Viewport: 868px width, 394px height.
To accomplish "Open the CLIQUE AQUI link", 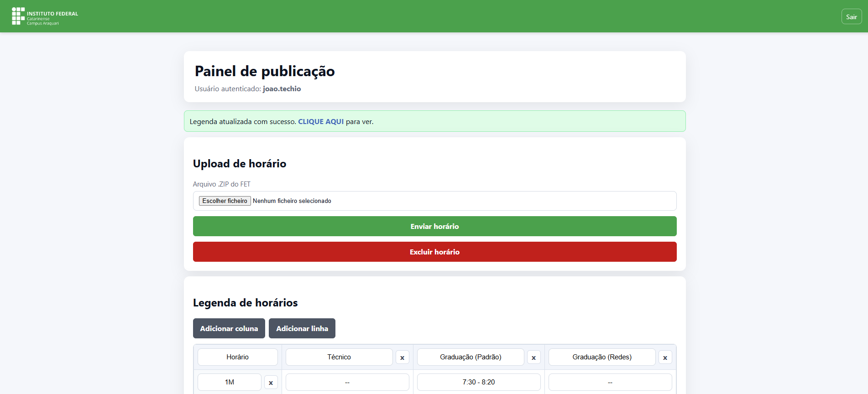I will tap(320, 122).
